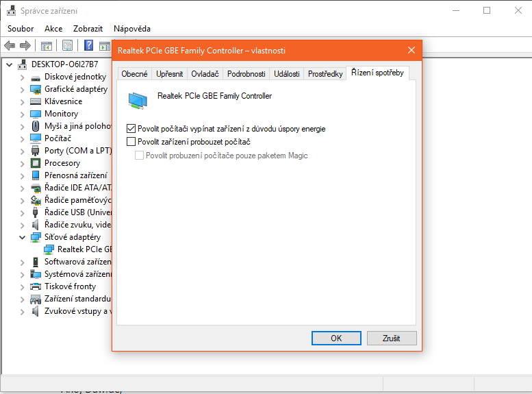Click the Myši a jiná mouse icon
The image size is (532, 394).
click(36, 126)
